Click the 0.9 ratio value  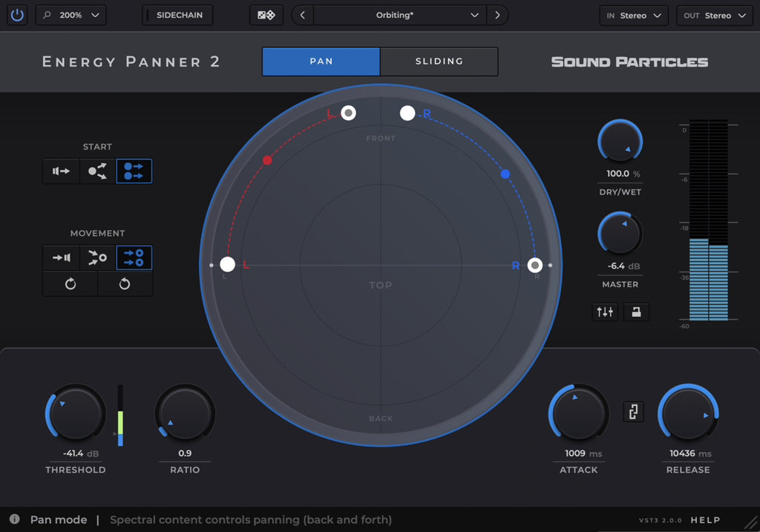coord(185,453)
